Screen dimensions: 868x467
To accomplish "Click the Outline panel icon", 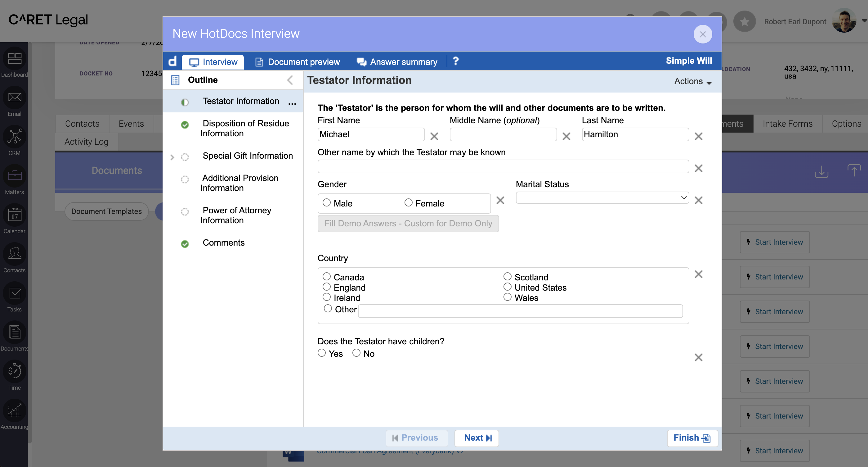I will pos(176,80).
